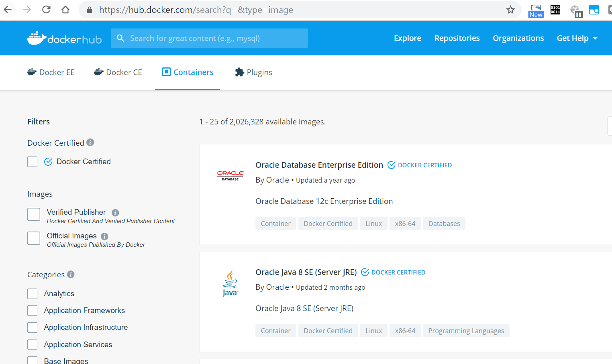
Task: Click certified badge icon on Oracle Java 8
Action: coord(365,272)
